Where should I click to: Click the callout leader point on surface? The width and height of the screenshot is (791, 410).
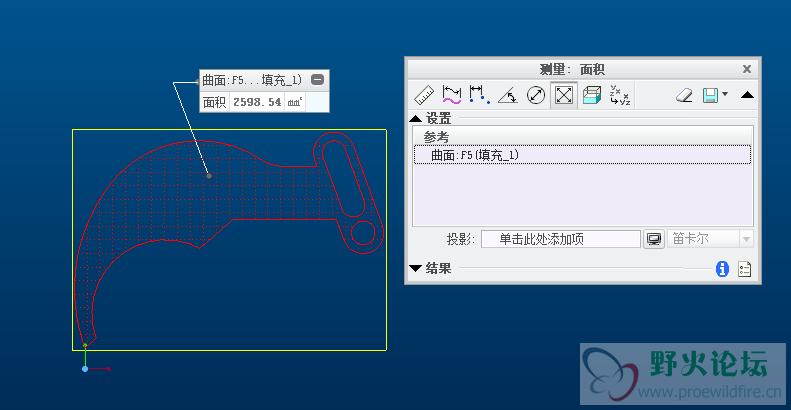(x=209, y=176)
